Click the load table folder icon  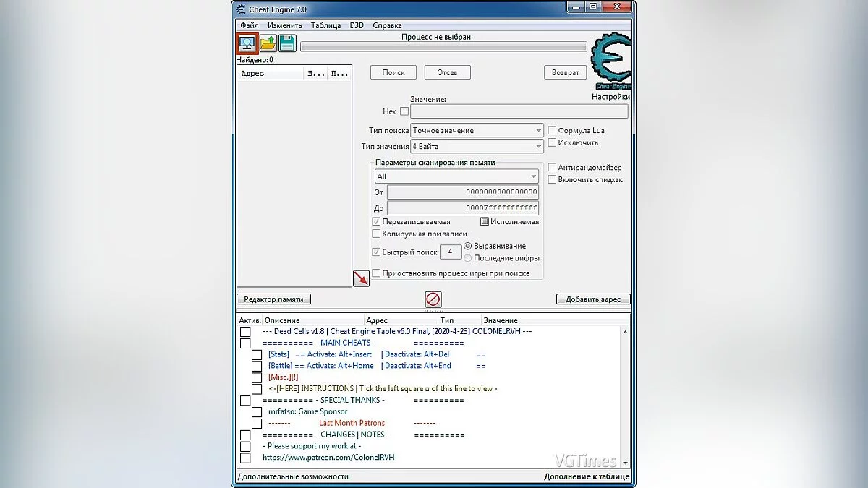[x=268, y=43]
